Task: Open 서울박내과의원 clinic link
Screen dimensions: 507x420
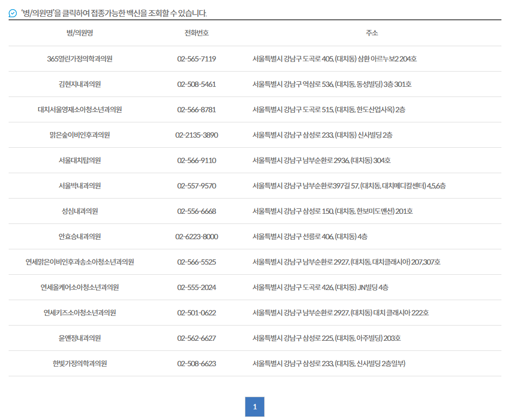Action: coord(80,186)
